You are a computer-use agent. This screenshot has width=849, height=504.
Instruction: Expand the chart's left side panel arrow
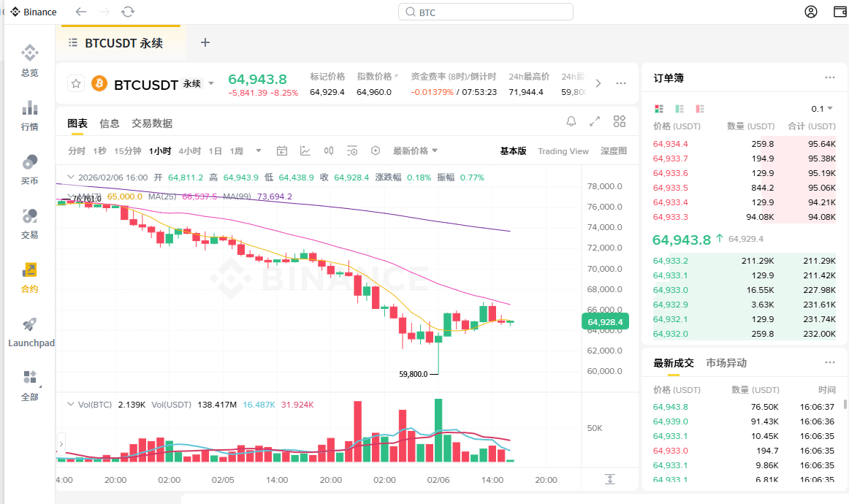(x=61, y=444)
